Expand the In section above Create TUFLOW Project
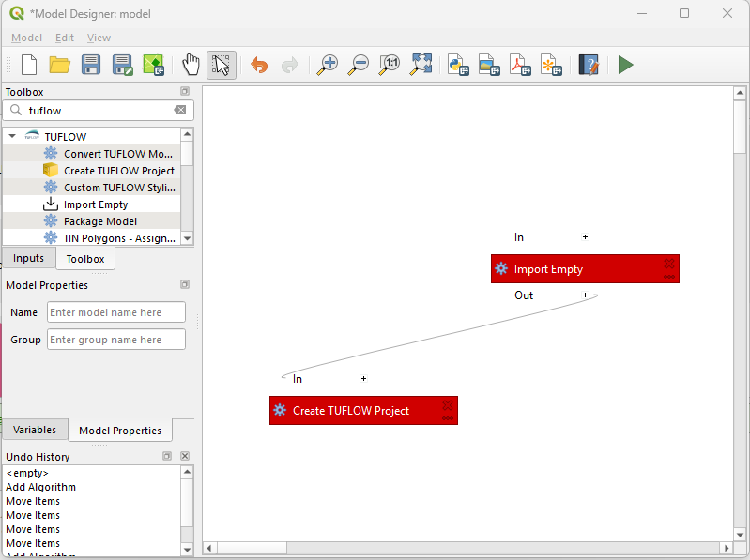 pyautogui.click(x=363, y=379)
